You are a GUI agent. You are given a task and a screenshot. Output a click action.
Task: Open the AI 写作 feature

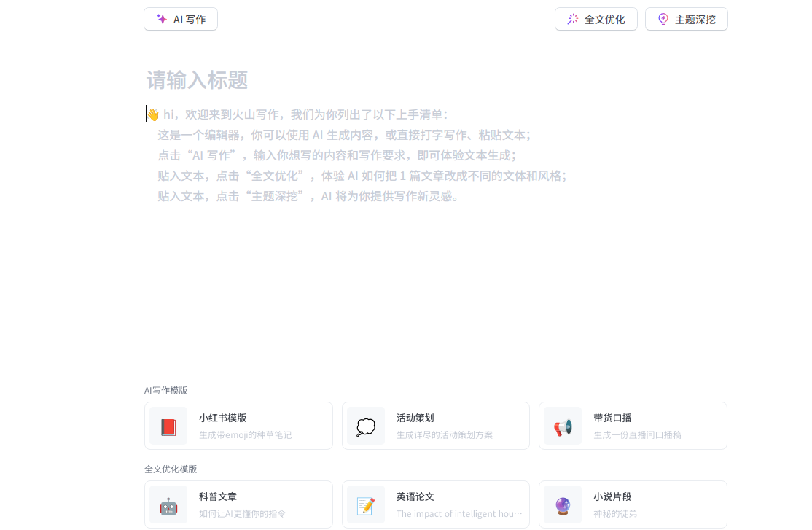(180, 19)
